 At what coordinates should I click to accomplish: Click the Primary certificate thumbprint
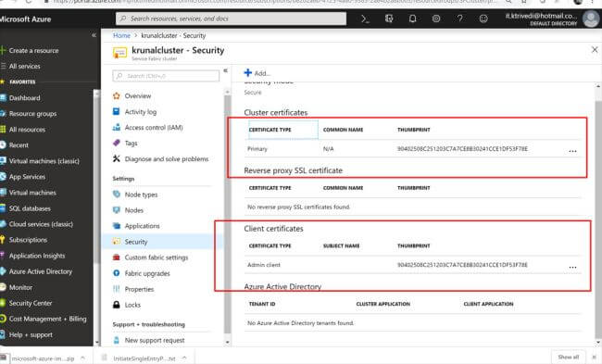tap(462, 149)
